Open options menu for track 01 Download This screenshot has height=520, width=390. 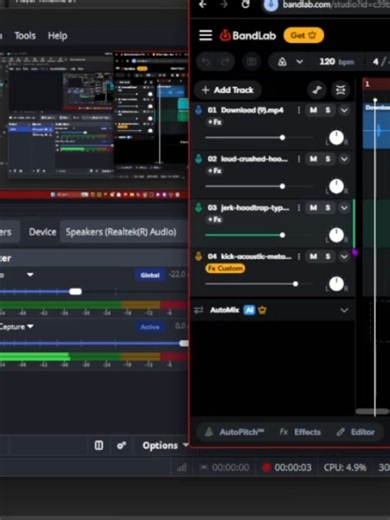pyautogui.click(x=299, y=110)
